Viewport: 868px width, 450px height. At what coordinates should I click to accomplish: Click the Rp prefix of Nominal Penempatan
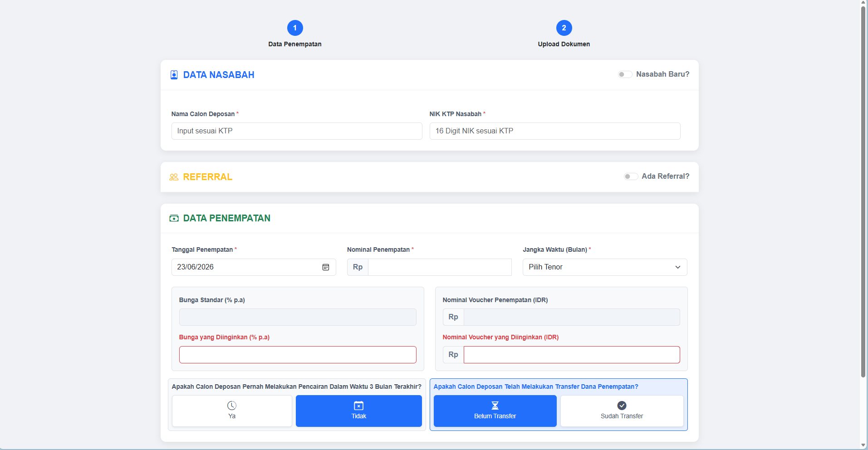pos(358,267)
